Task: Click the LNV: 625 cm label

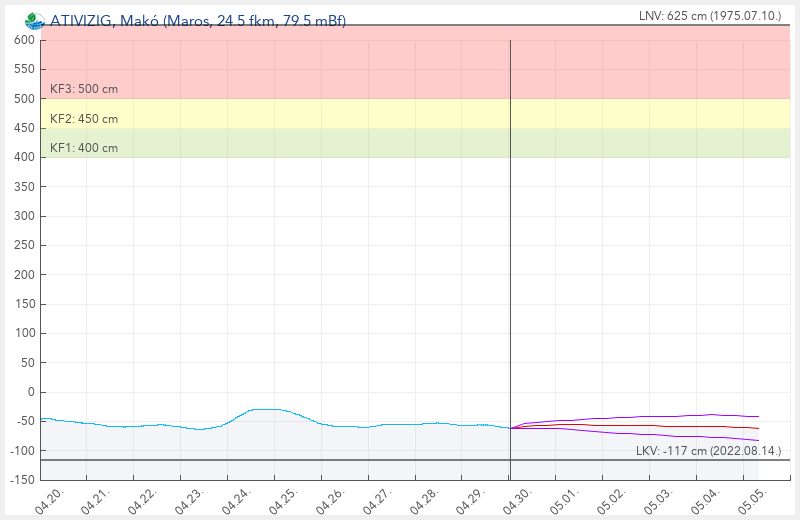Action: pyautogui.click(x=710, y=15)
